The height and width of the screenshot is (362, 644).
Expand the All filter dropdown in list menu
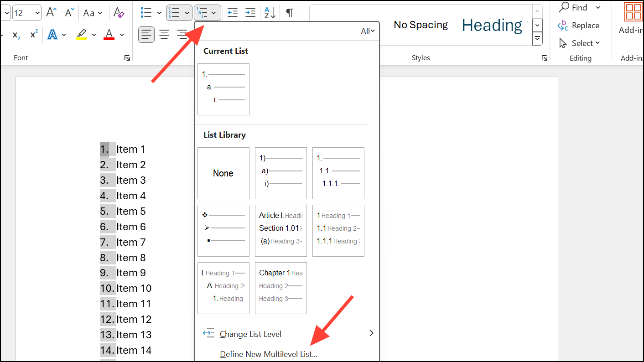coord(368,31)
